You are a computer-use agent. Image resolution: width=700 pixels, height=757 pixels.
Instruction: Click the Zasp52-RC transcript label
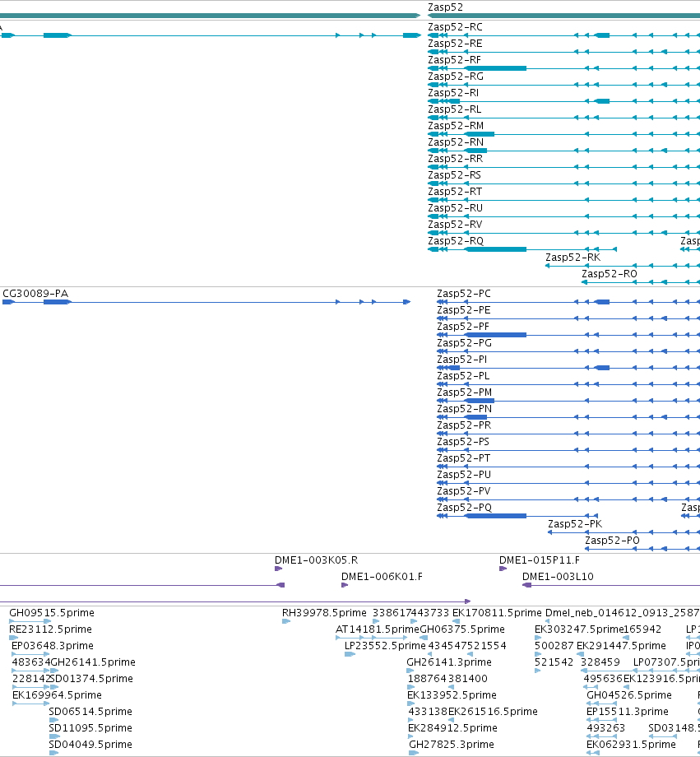(455, 27)
